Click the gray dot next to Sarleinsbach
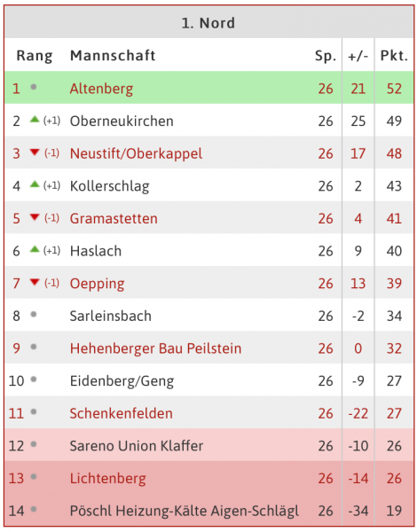This screenshot has width=417, height=532. pos(34,315)
